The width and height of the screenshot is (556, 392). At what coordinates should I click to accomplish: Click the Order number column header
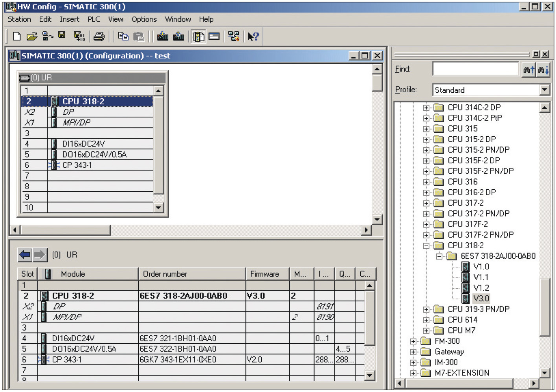coord(192,274)
